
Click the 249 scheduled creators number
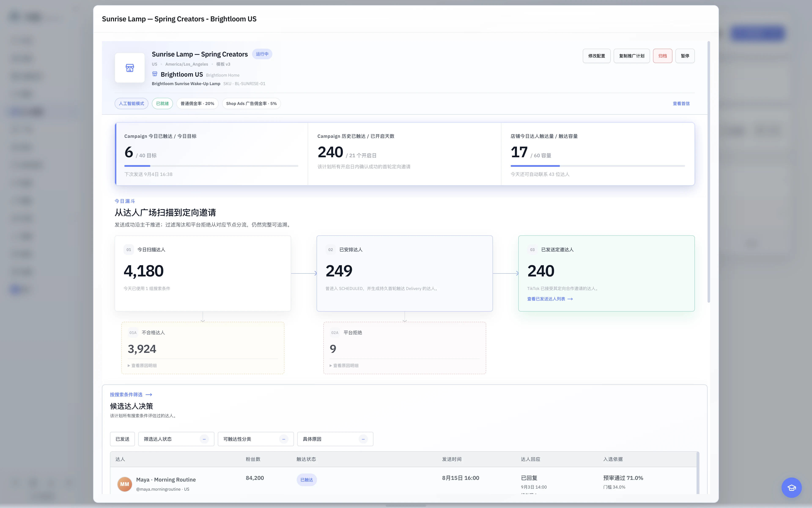point(339,271)
